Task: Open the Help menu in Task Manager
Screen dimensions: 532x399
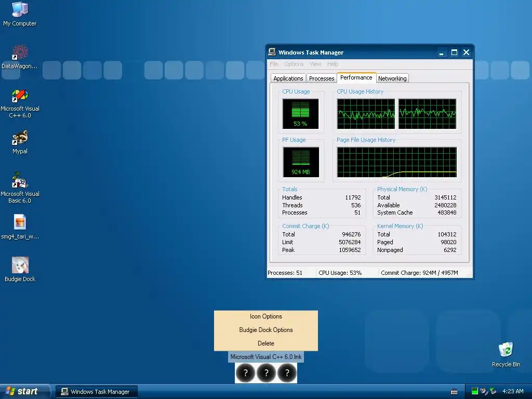Action: [x=332, y=64]
